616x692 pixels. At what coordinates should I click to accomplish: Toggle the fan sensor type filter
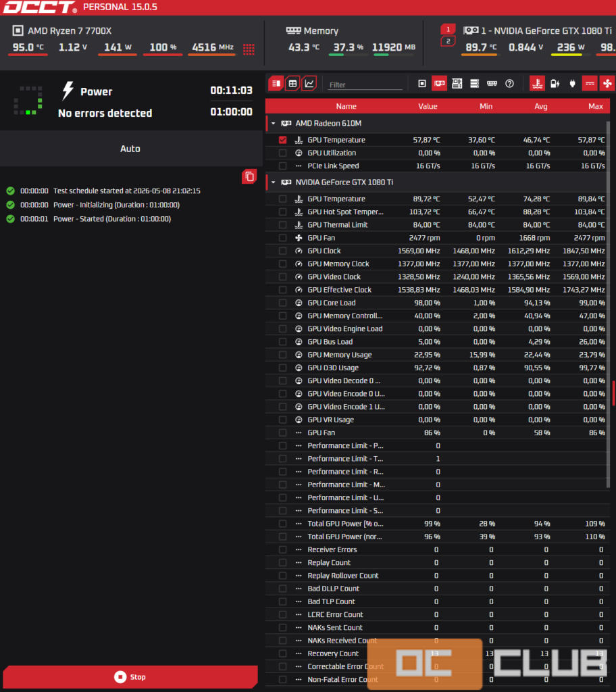607,83
